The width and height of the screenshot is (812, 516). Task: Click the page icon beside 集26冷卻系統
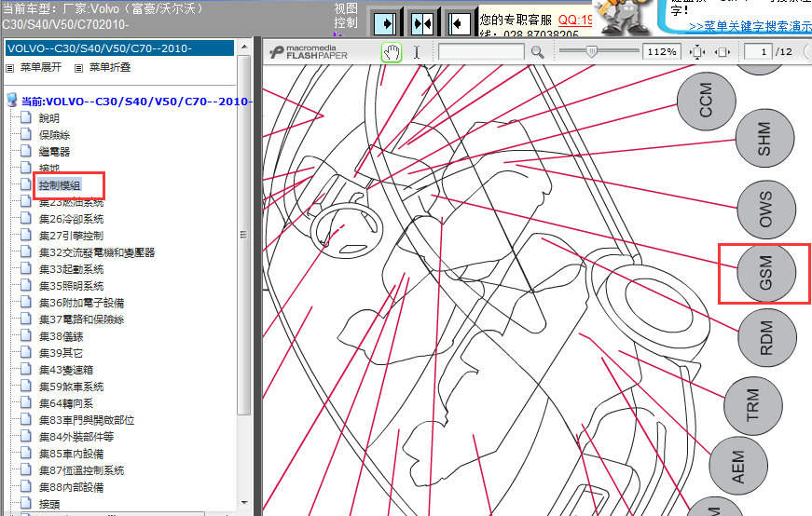tap(26, 218)
